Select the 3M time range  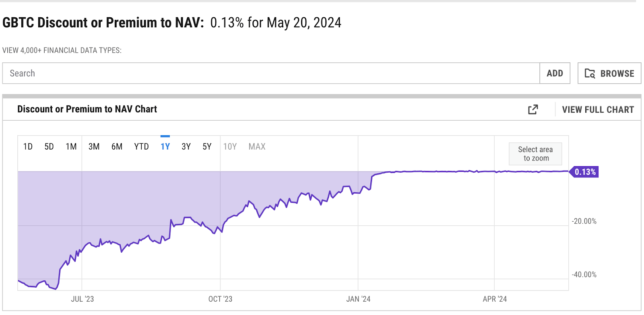point(94,146)
